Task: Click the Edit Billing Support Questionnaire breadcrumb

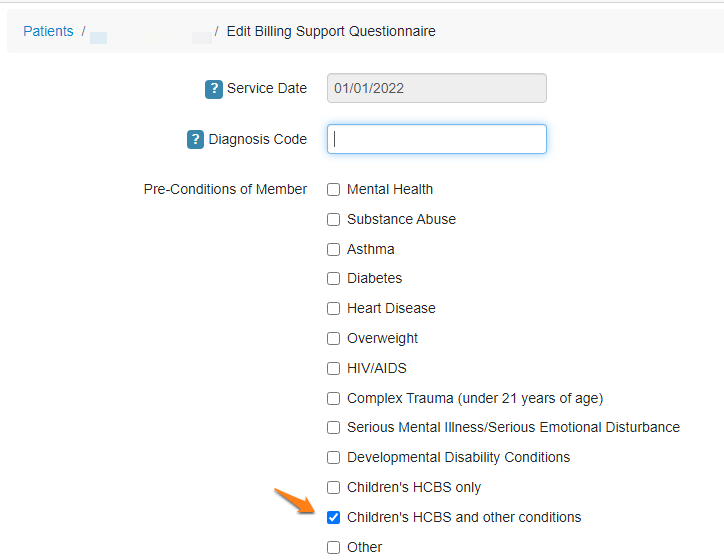Action: 331,31
